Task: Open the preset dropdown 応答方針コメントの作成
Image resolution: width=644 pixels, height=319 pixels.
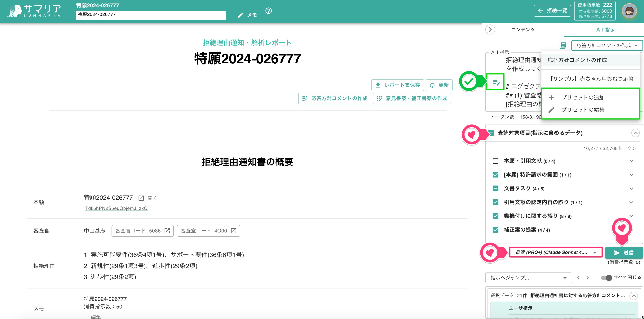Action: pyautogui.click(x=607, y=46)
